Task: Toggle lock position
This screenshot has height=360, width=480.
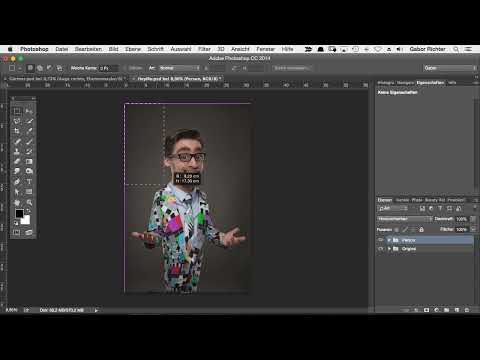Action: click(x=413, y=230)
